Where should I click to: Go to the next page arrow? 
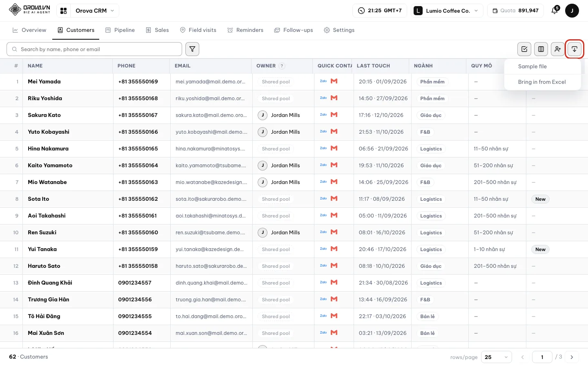[572, 357]
